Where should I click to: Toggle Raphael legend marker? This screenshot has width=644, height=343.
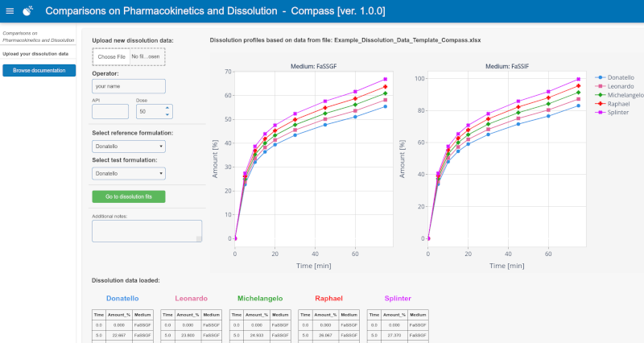coord(600,104)
